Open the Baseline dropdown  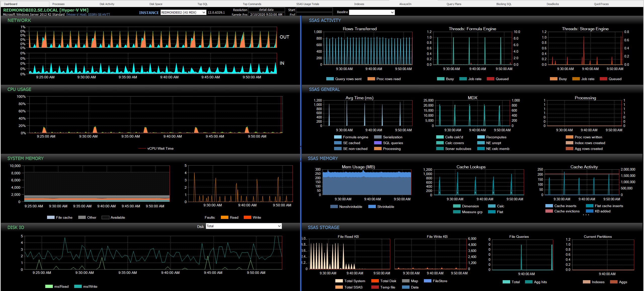[x=372, y=12]
